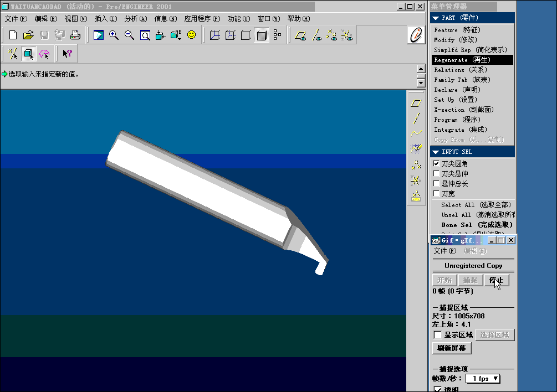Uncheck the 刀尖圆角 checkbox
This screenshot has width=557, height=392.
437,163
